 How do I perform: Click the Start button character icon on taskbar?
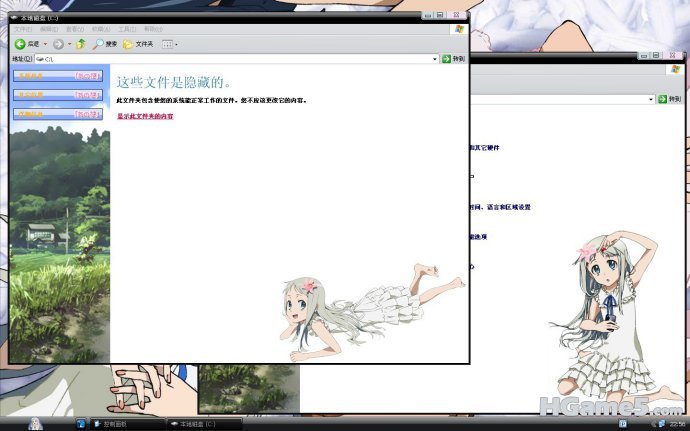point(36,424)
